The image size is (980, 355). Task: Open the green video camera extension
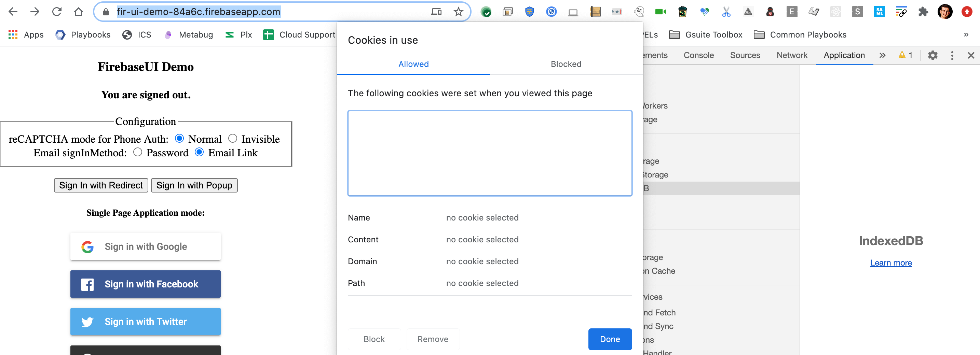[661, 12]
